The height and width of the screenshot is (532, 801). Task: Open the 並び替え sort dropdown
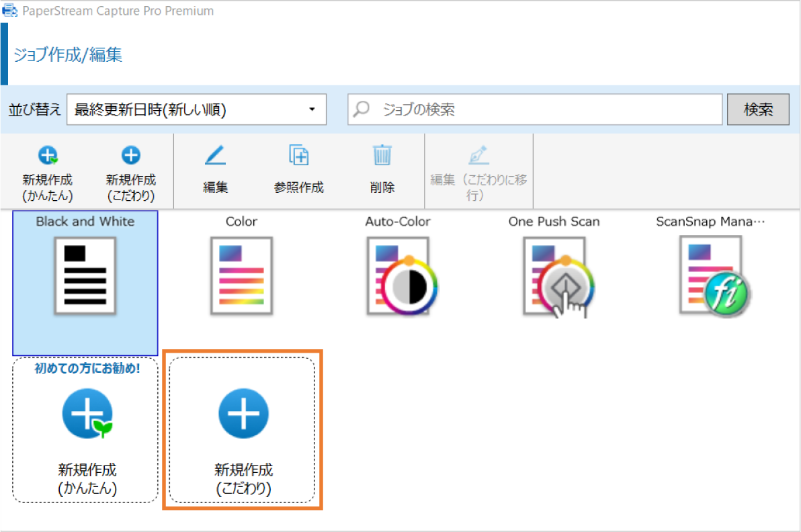197,109
